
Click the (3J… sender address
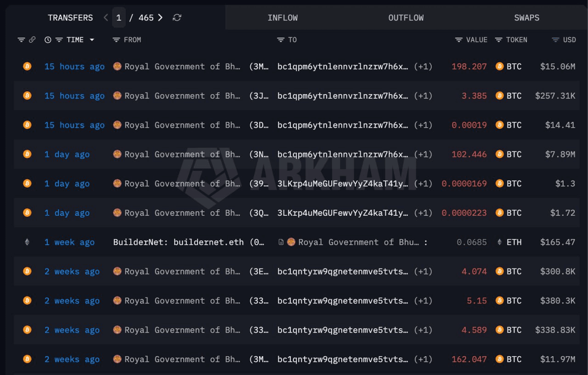[259, 96]
